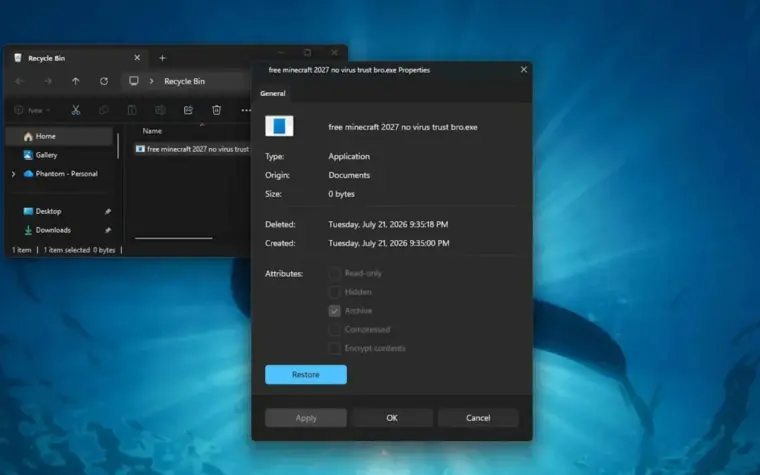Click the Deleted date value in Properties
This screenshot has width=760, height=475.
(388, 224)
